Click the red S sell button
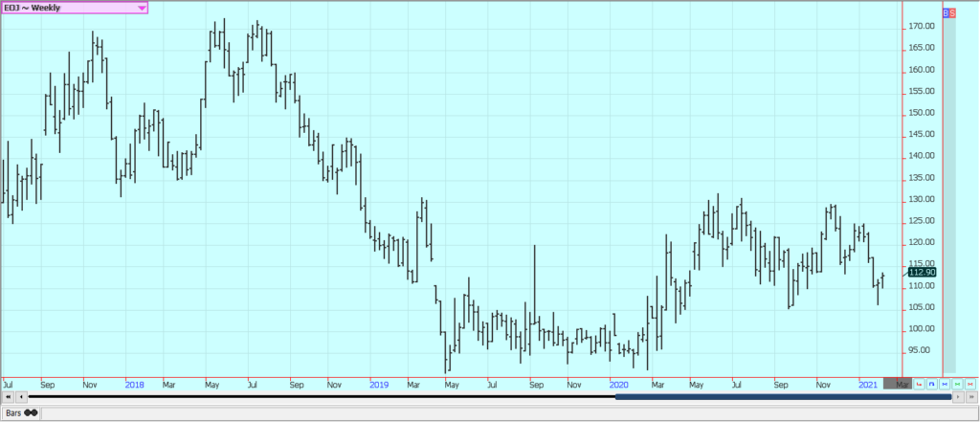 click(x=952, y=12)
